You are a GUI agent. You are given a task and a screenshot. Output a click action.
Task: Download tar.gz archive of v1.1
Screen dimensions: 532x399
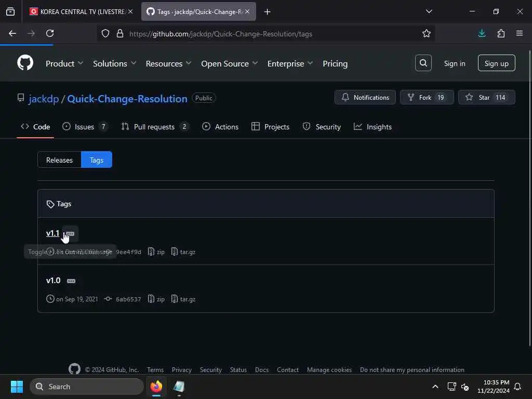coord(183,252)
